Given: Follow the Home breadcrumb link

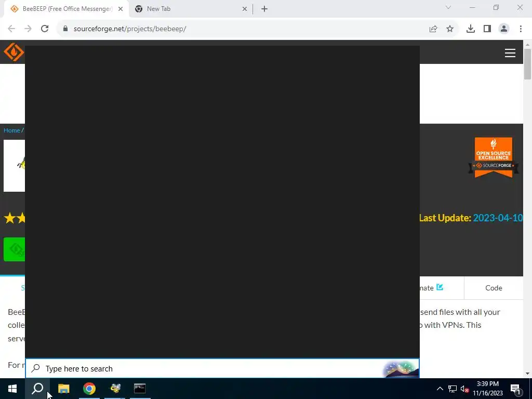Looking at the screenshot, I should [12, 130].
